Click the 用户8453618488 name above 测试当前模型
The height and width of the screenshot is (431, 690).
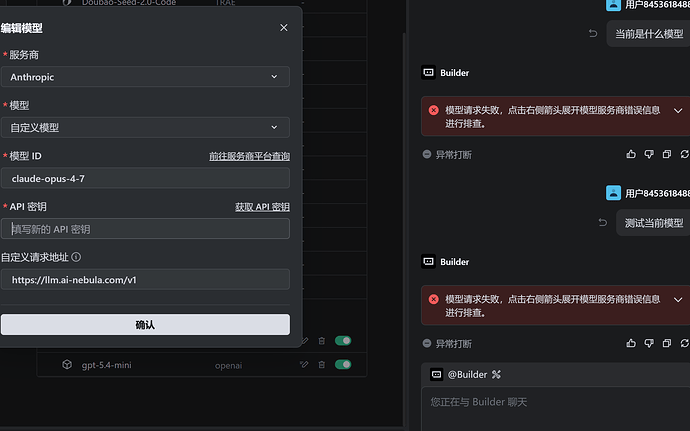(657, 193)
